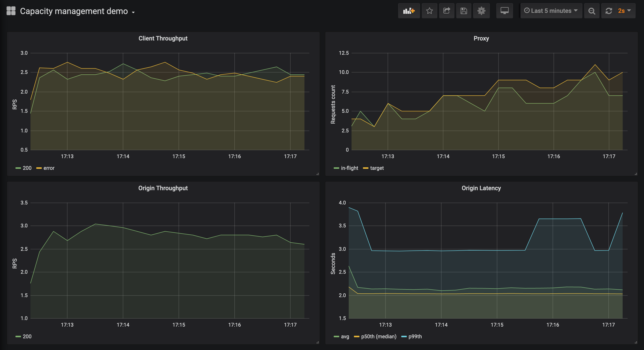
Task: Toggle in-flight series in Proxy legend
Action: (x=349, y=168)
